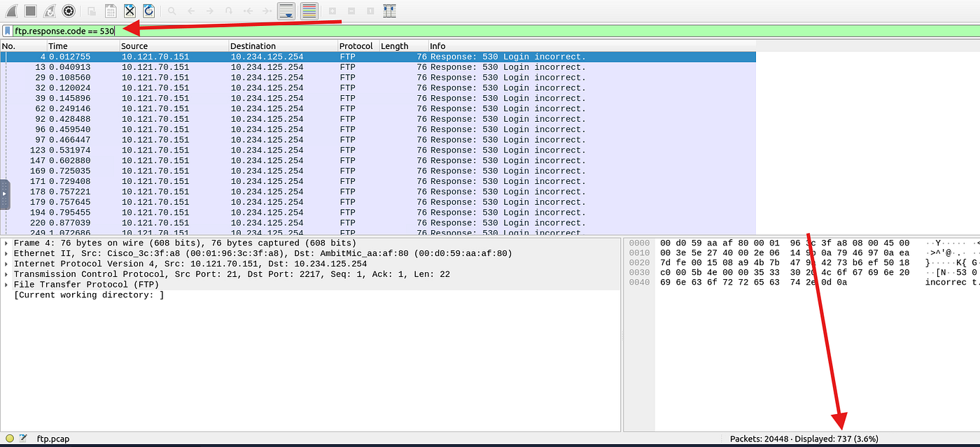
Task: Go back in packet history
Action: (190, 10)
